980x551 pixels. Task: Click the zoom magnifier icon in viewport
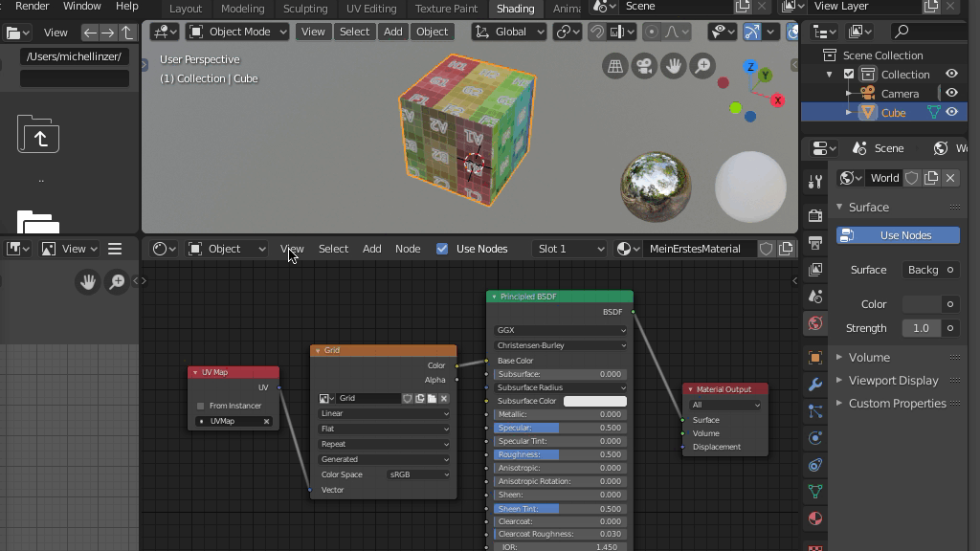click(702, 66)
